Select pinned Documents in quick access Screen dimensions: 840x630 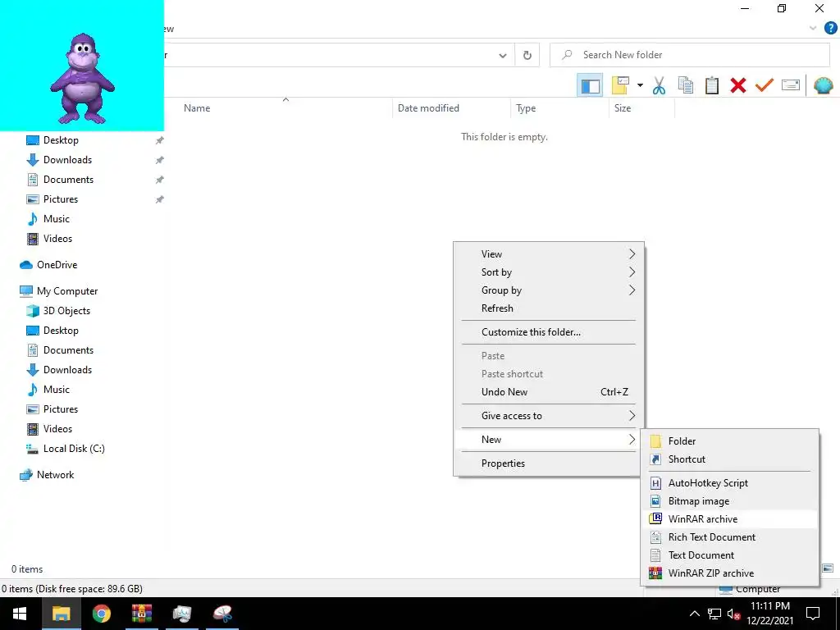click(x=68, y=180)
